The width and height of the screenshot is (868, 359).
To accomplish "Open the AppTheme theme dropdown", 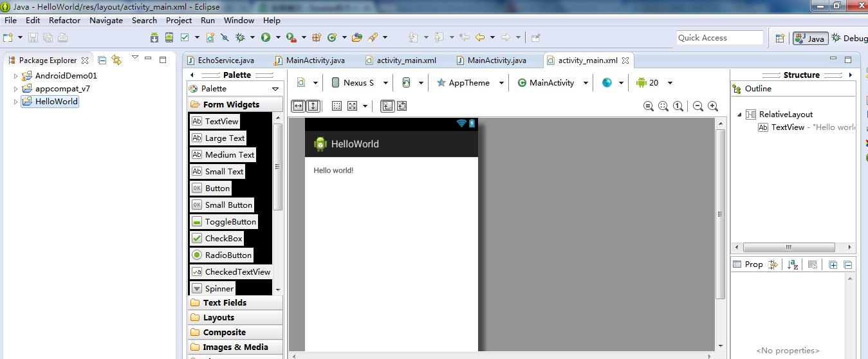I will point(467,82).
